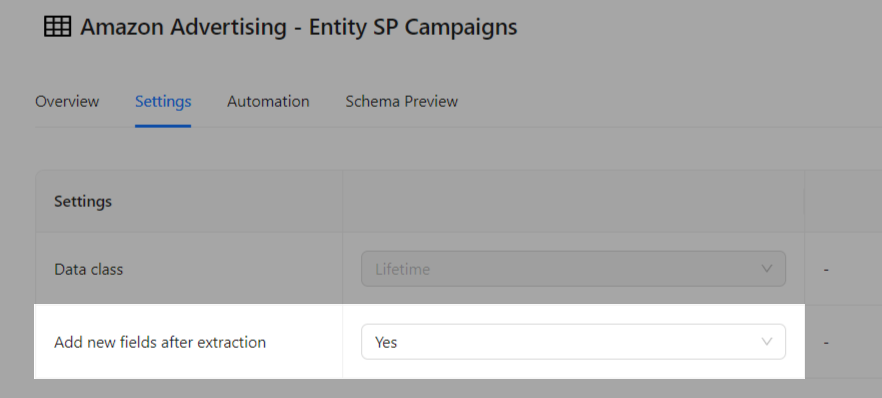Click the Add new fields after extraction label
The height and width of the screenshot is (398, 882).
pyautogui.click(x=160, y=342)
